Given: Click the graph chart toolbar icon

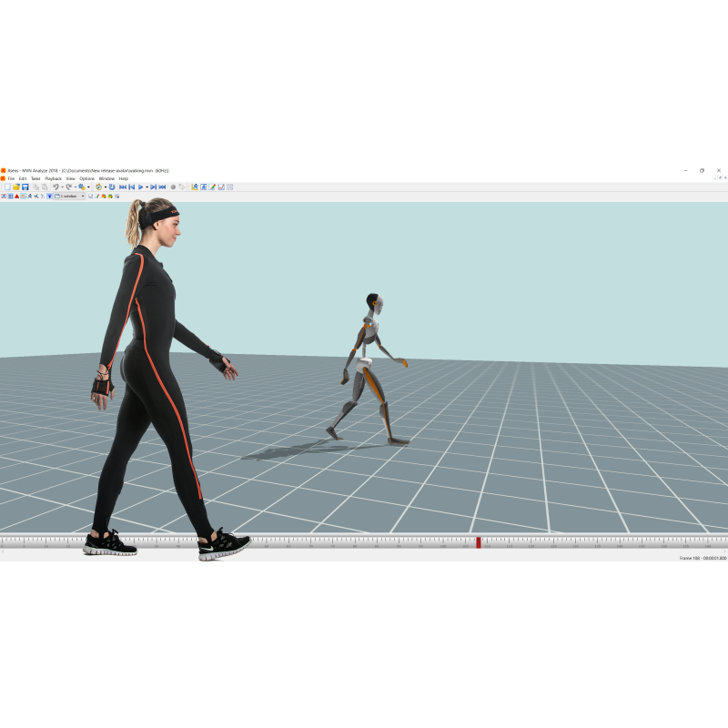Looking at the screenshot, I should tap(221, 187).
